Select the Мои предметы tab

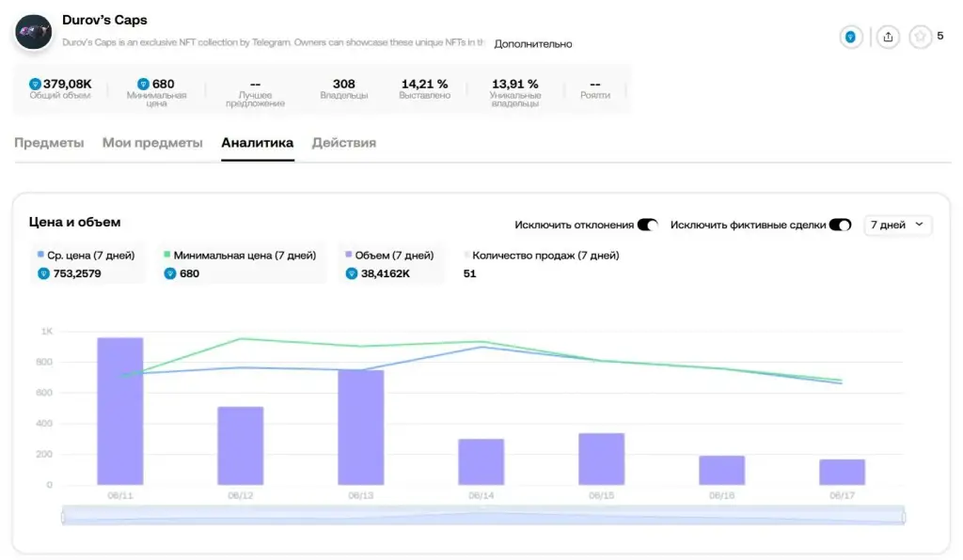(x=152, y=143)
